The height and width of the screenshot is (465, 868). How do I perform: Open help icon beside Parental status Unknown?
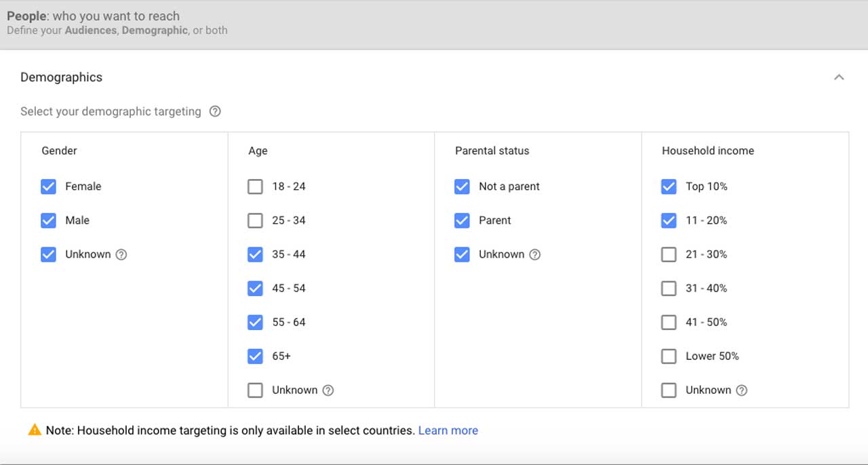(x=535, y=255)
